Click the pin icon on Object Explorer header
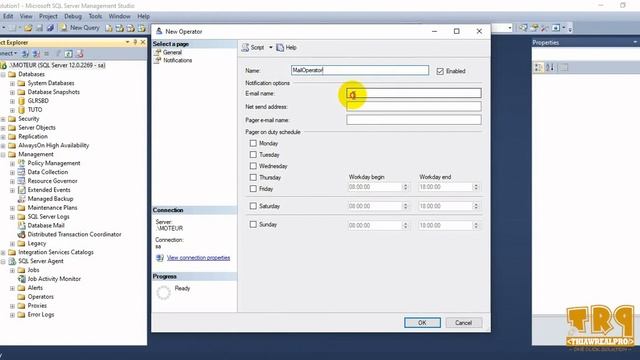The height and width of the screenshot is (360, 640). point(135,42)
